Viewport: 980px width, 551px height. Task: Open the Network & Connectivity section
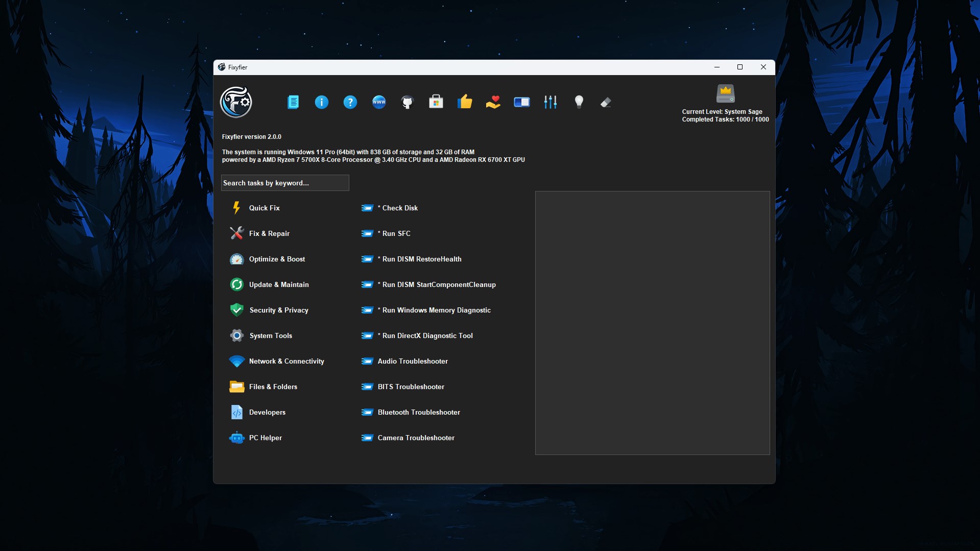tap(286, 361)
